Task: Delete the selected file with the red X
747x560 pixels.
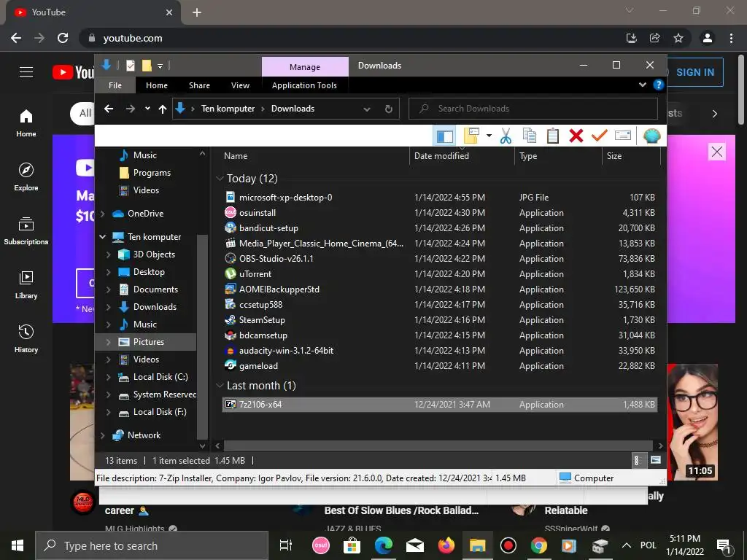Action: point(576,136)
